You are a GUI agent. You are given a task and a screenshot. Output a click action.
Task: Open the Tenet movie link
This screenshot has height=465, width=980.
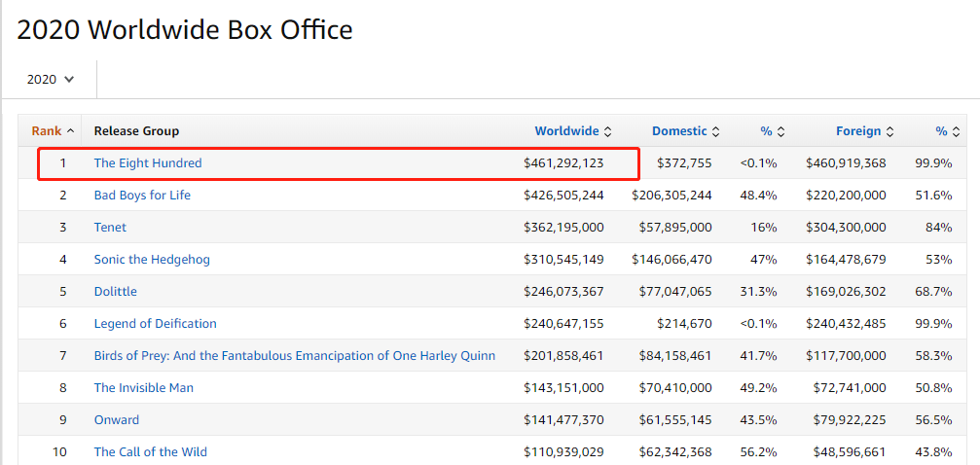[x=110, y=227]
